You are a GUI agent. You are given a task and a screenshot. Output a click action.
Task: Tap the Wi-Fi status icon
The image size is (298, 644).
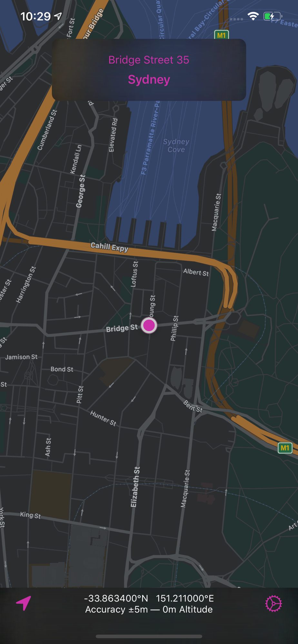(x=253, y=16)
